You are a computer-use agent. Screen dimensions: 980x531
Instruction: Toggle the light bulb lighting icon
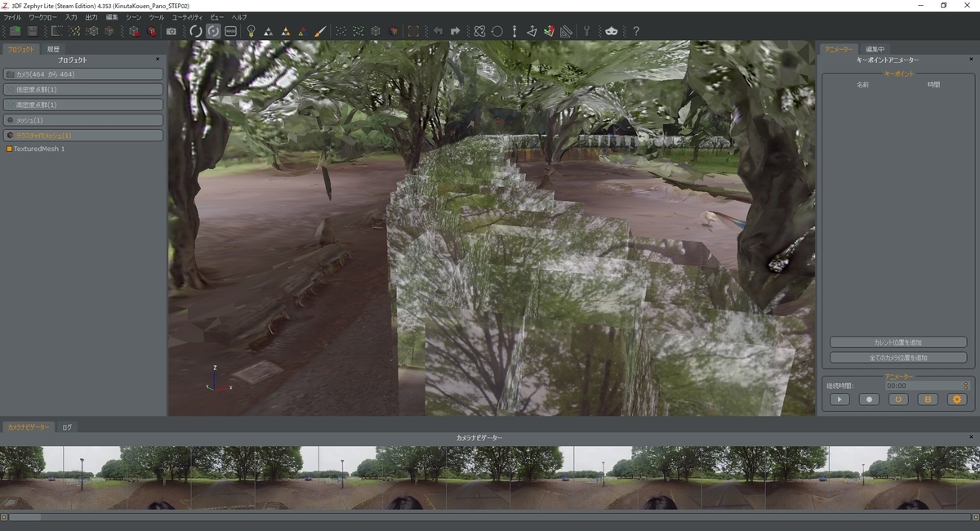coord(251,31)
